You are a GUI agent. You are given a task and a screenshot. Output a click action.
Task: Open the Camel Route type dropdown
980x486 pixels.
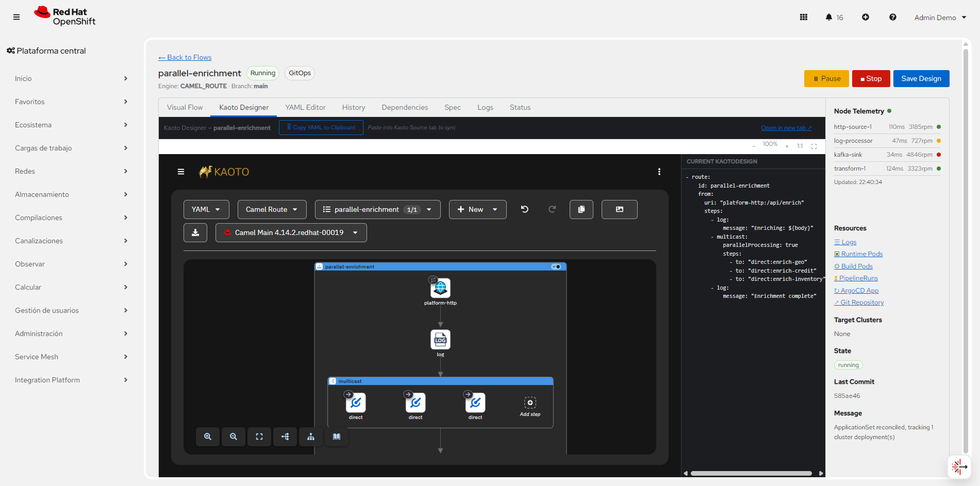(272, 209)
